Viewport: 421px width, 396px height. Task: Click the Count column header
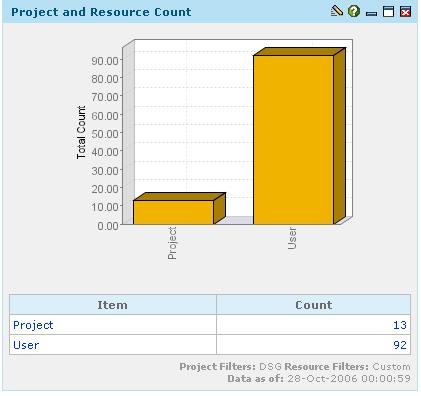click(314, 305)
